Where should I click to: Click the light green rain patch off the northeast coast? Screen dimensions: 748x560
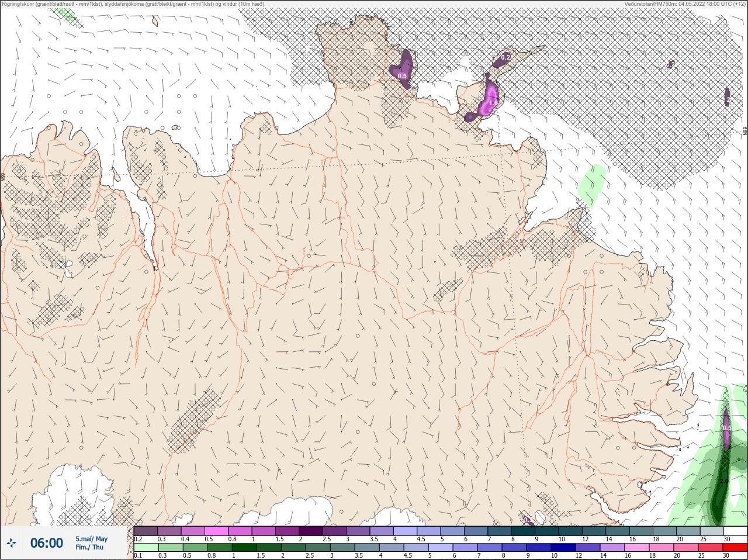pyautogui.click(x=592, y=185)
